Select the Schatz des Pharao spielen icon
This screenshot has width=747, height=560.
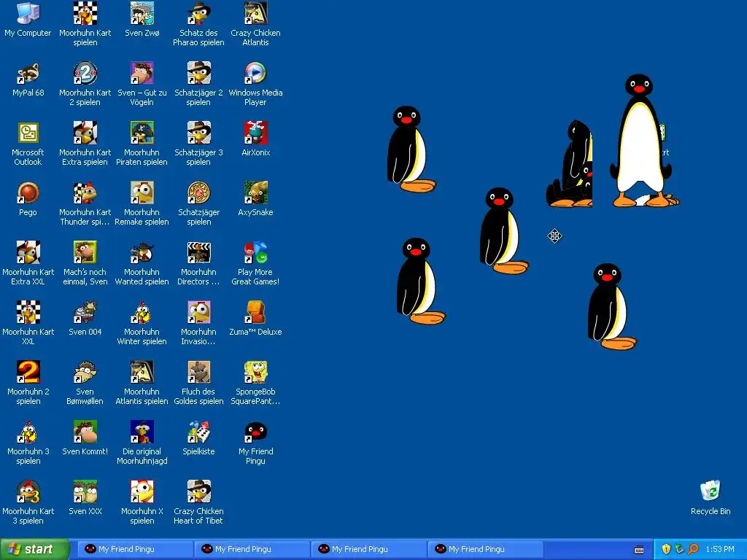click(x=198, y=13)
